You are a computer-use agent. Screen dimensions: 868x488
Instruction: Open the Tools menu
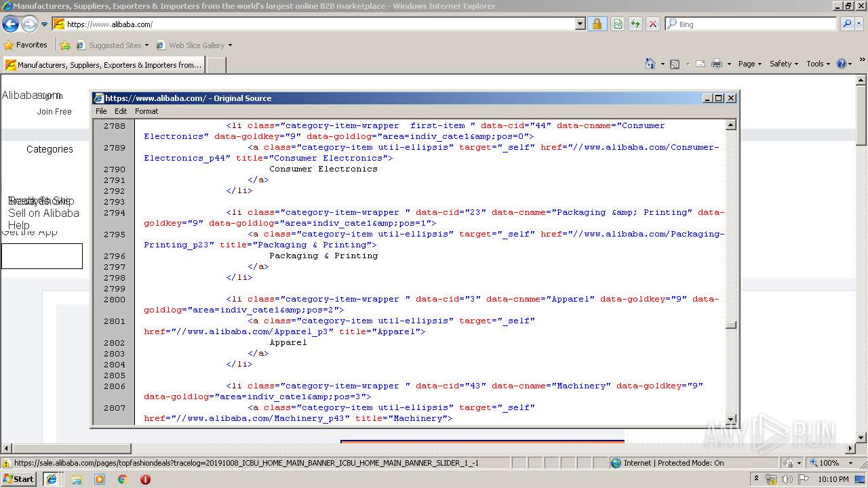(x=818, y=64)
